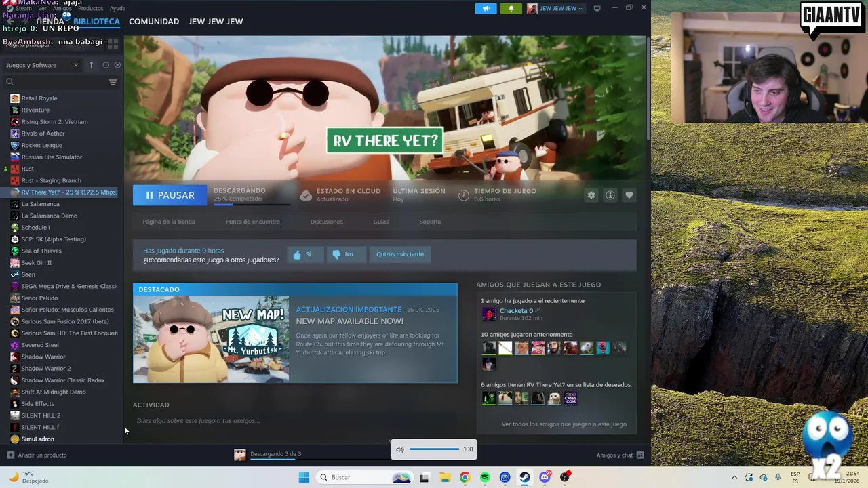Select SimuLadron in library list
Image resolution: width=868 pixels, height=488 pixels.
(x=37, y=439)
